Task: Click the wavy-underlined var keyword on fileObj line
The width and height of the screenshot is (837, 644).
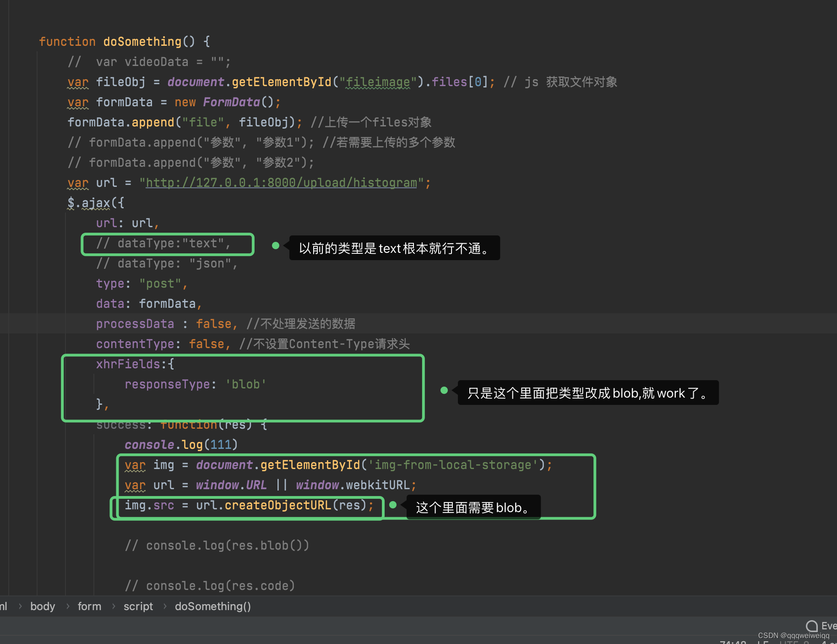Action: tap(77, 82)
